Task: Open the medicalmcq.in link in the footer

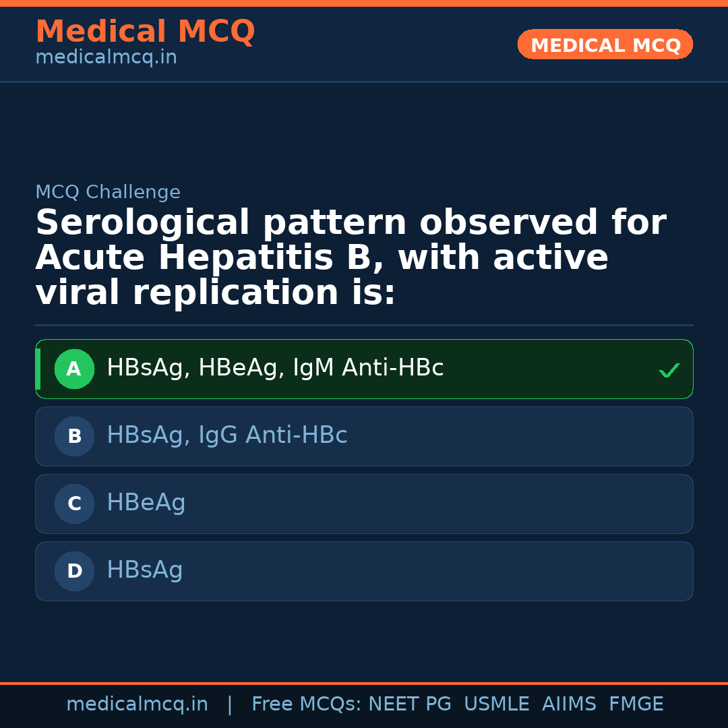Action: pos(137,704)
